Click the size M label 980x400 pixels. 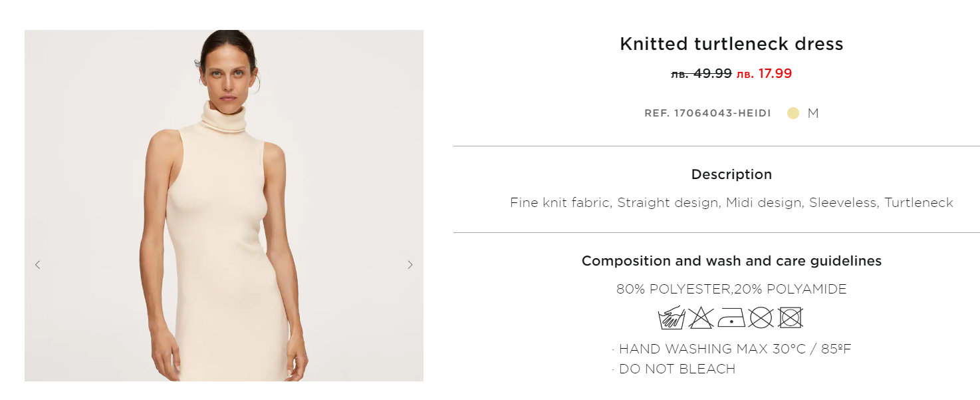pos(813,113)
